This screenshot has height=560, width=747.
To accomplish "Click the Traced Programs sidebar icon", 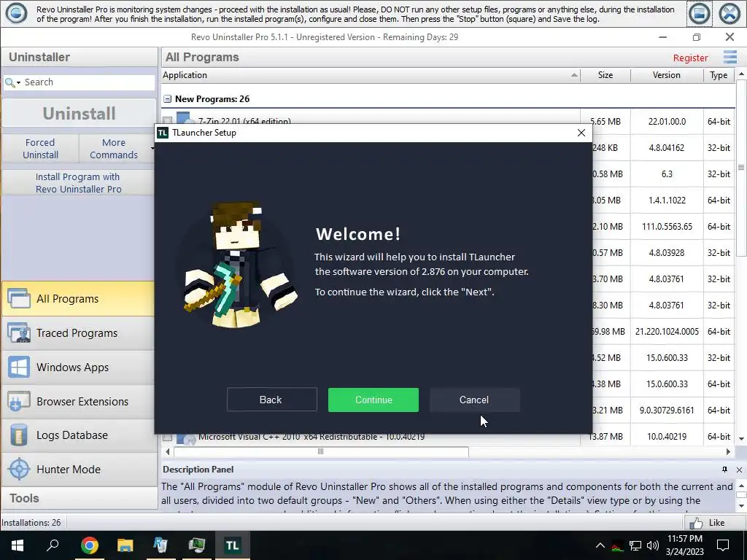I will tap(19, 333).
